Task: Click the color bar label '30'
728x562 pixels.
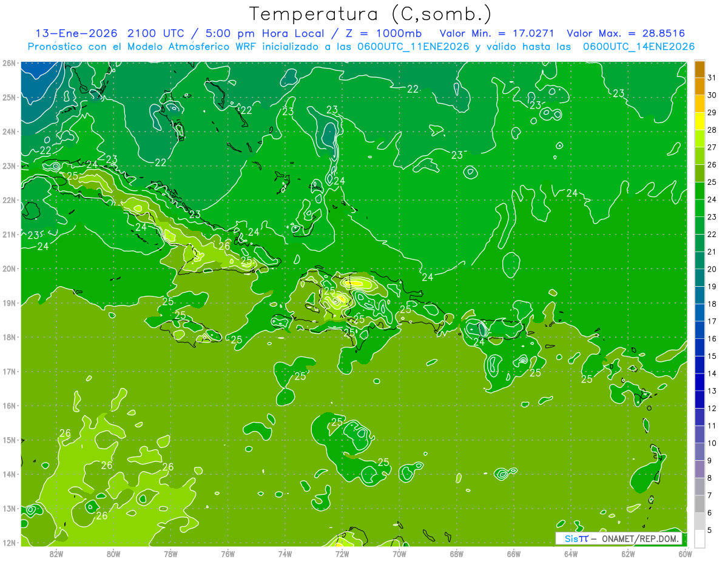Action: [712, 95]
